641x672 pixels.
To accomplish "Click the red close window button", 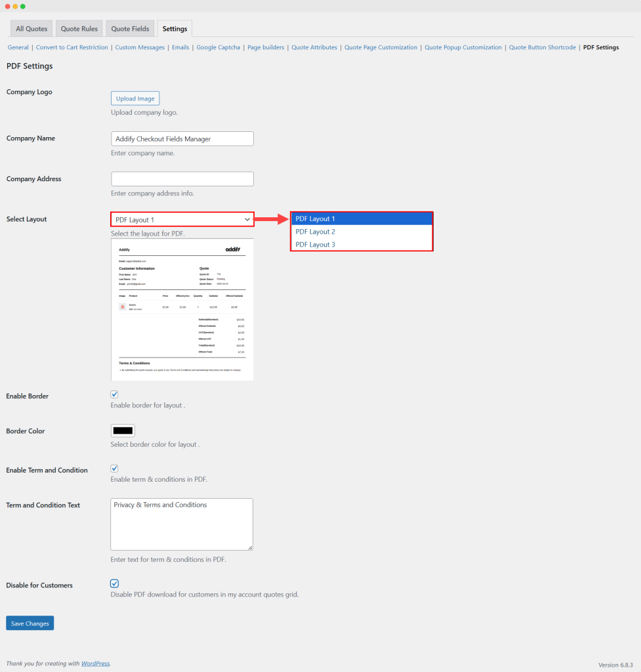I will tap(7, 6).
